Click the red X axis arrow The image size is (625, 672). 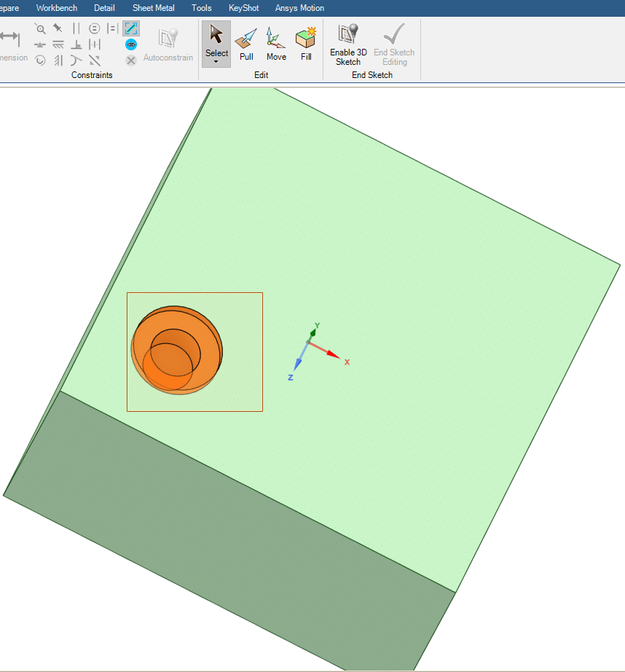tap(333, 354)
